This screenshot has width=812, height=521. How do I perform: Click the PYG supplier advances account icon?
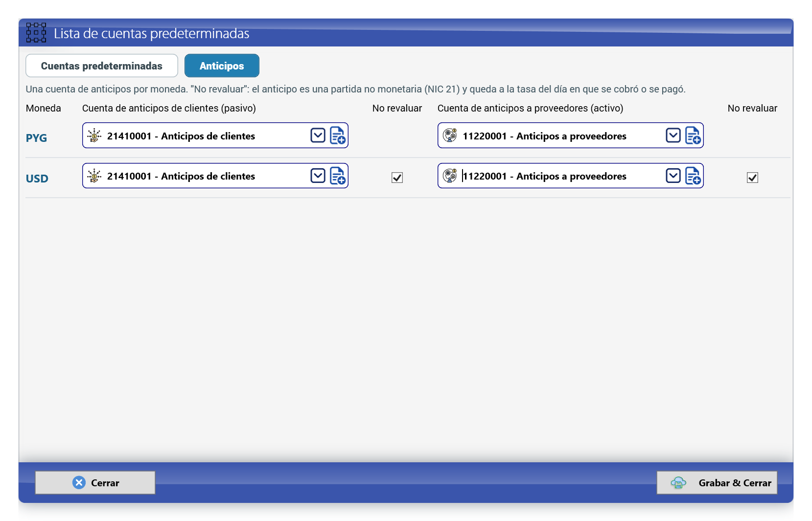click(450, 136)
